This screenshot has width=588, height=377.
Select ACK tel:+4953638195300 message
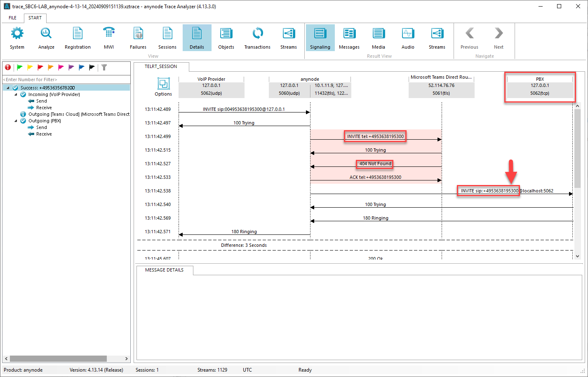[x=375, y=177]
